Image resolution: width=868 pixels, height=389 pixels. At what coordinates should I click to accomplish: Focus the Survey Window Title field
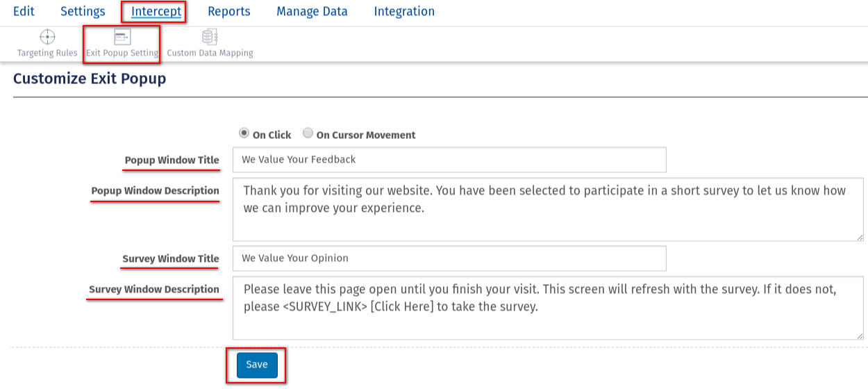point(449,258)
